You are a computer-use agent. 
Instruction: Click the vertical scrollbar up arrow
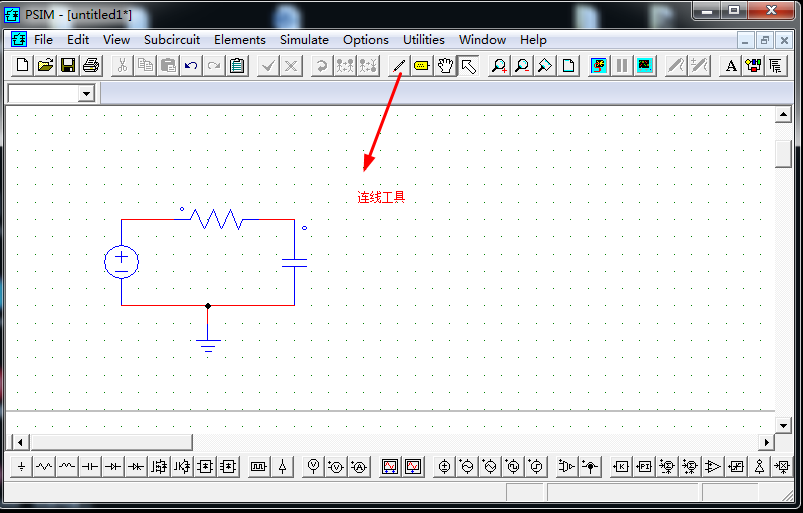pyautogui.click(x=783, y=114)
